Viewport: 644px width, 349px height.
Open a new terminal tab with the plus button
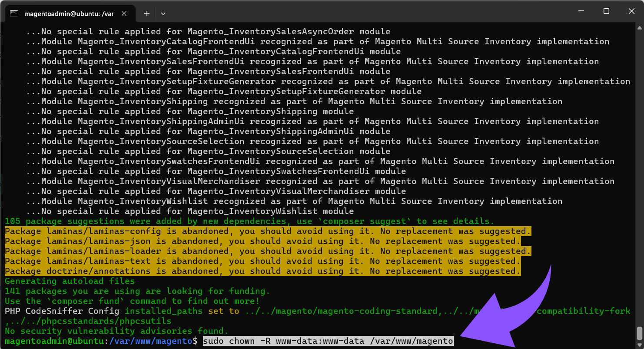point(146,13)
